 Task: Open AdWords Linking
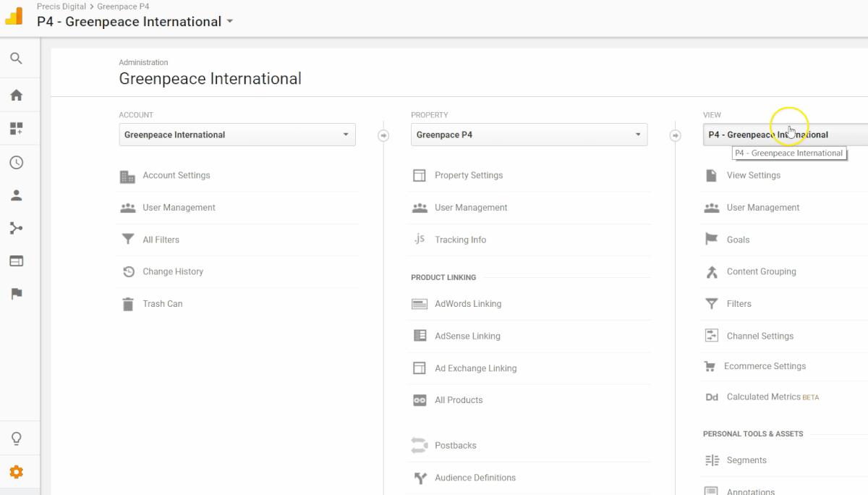[x=468, y=304]
